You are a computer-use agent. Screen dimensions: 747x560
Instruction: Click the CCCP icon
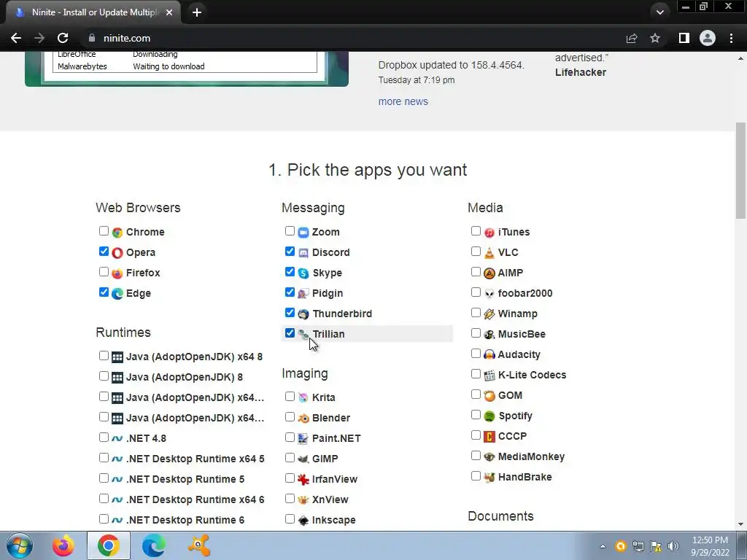[x=489, y=437]
